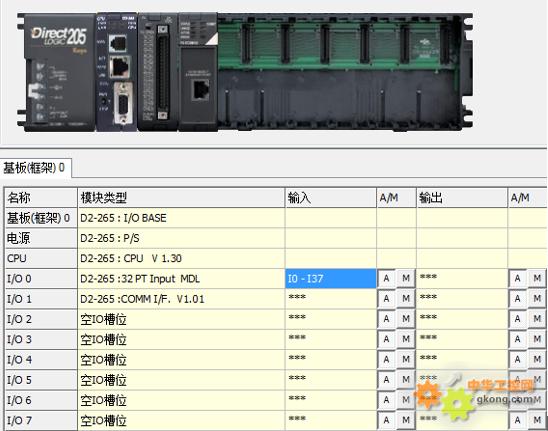Viewport: 548px width, 431px height.
Task: Click input A button for I/O 0
Action: [x=387, y=279]
